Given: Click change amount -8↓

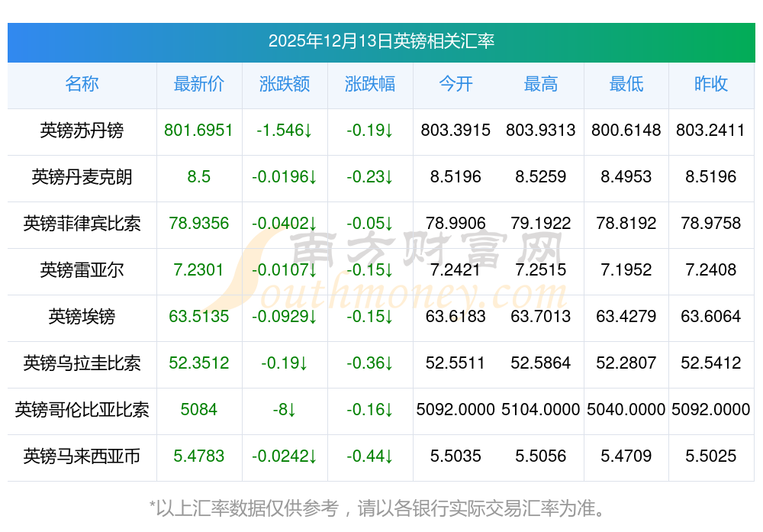Looking at the screenshot, I should click(284, 409).
